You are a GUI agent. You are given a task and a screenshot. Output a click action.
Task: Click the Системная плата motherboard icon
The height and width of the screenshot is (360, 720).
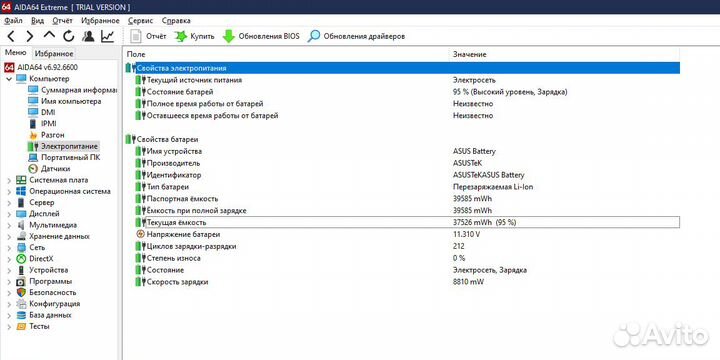[21, 180]
